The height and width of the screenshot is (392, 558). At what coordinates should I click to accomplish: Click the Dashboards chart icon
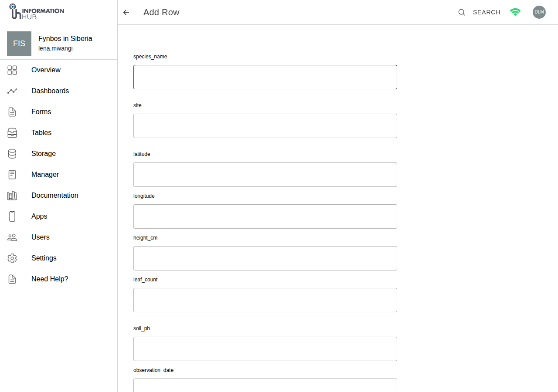pos(12,91)
